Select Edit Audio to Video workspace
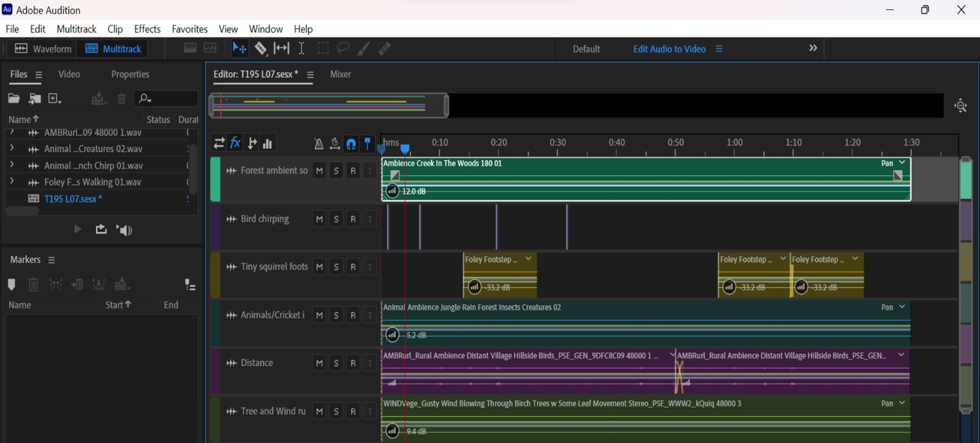Viewport: 980px width, 443px height. [x=669, y=49]
